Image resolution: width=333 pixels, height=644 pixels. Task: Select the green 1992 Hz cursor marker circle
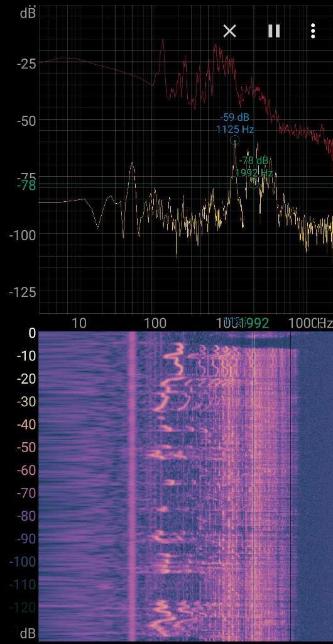(x=254, y=184)
